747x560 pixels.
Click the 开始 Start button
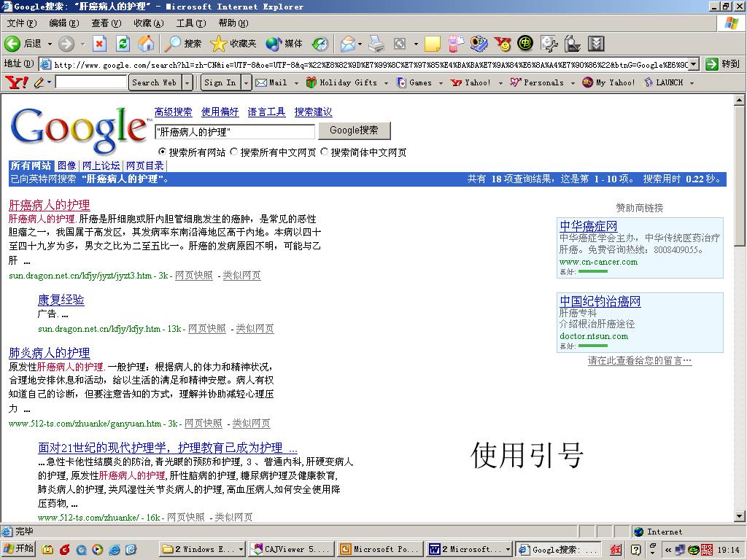(x=18, y=549)
